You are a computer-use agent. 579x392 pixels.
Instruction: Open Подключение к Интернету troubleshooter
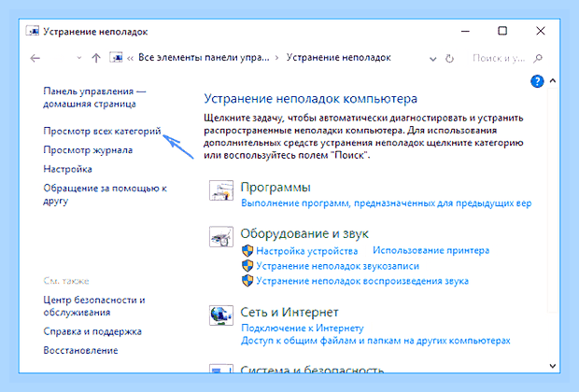(303, 328)
